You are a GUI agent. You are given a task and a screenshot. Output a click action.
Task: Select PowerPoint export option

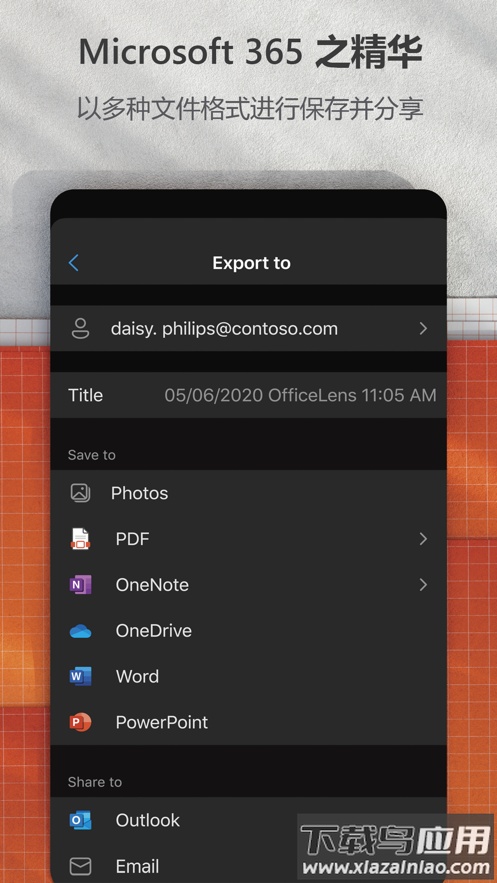248,722
